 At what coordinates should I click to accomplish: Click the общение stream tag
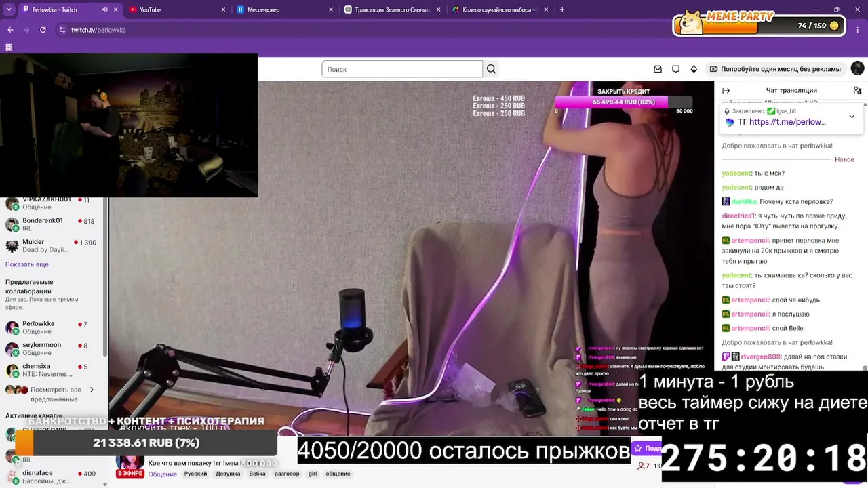coord(338,474)
